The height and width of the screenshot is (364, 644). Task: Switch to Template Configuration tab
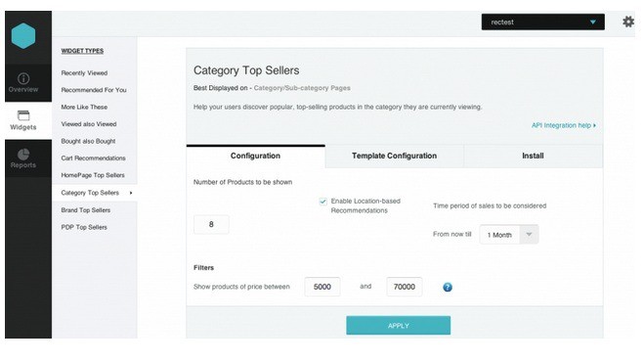point(394,156)
